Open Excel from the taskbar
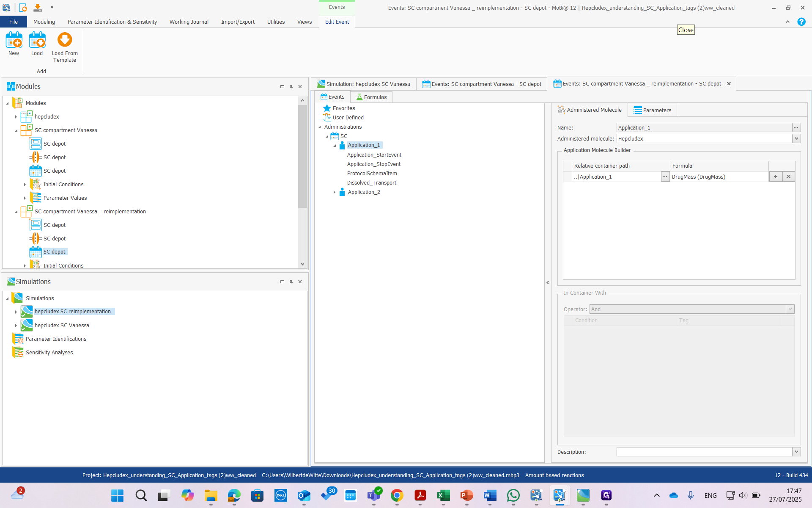The height and width of the screenshot is (508, 812). [x=443, y=495]
